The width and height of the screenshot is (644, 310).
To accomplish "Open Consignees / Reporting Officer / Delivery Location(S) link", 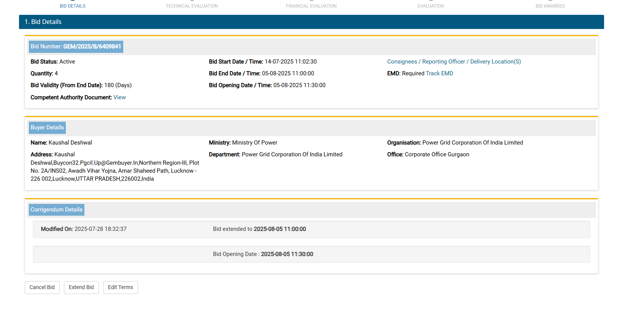I will pyautogui.click(x=454, y=62).
